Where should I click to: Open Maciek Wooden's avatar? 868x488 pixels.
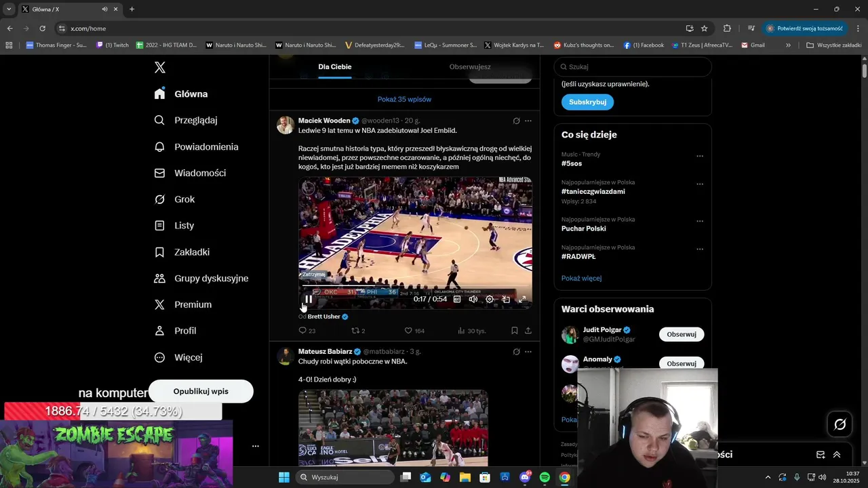[285, 125]
